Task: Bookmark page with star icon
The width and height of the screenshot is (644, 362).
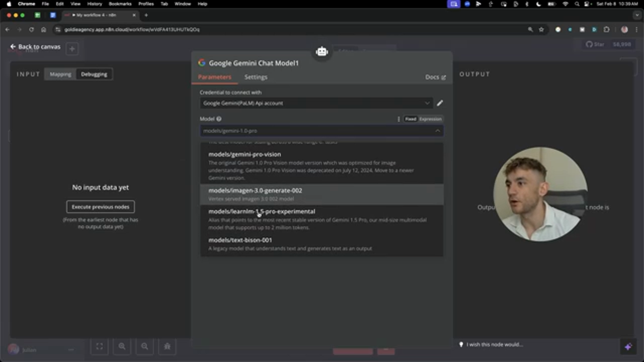Action: (x=541, y=30)
